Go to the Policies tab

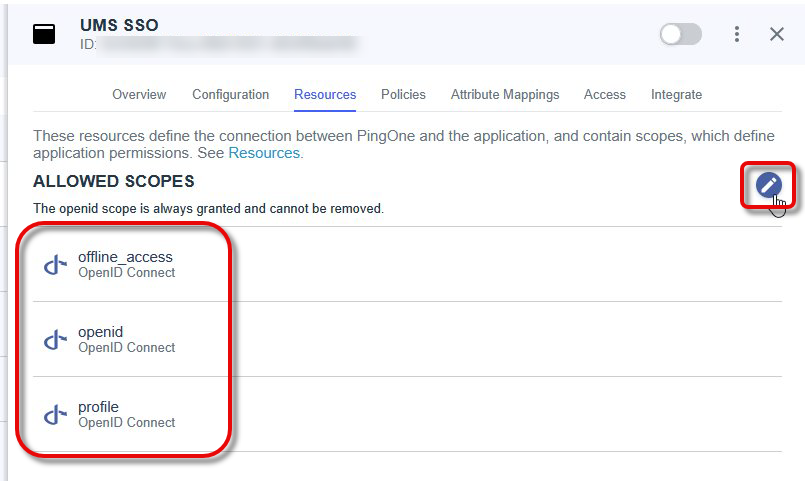pyautogui.click(x=403, y=95)
